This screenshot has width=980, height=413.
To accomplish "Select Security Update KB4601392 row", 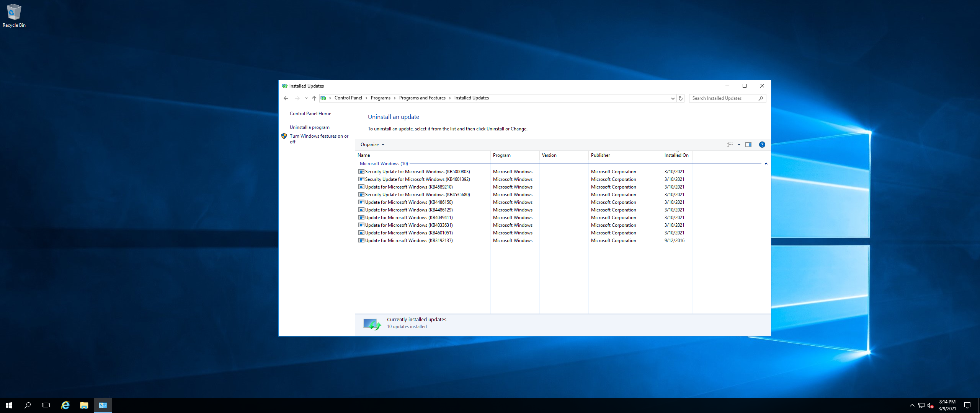I will (524, 179).
